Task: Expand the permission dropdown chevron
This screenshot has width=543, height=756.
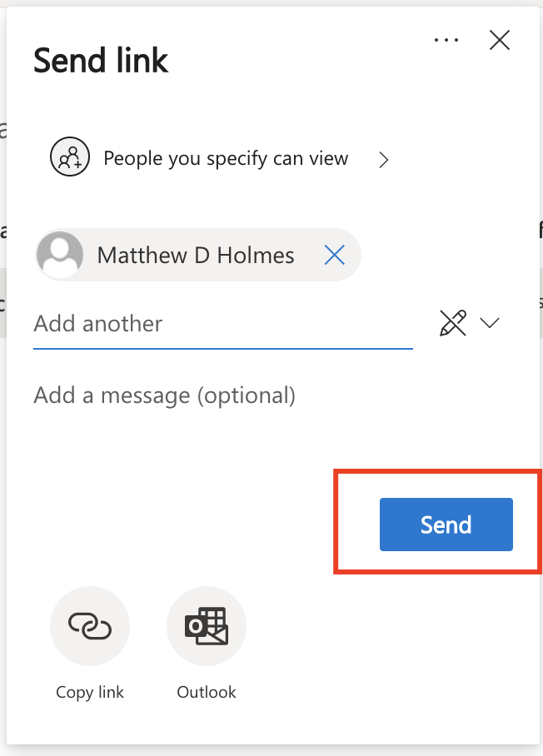Action: coord(490,322)
